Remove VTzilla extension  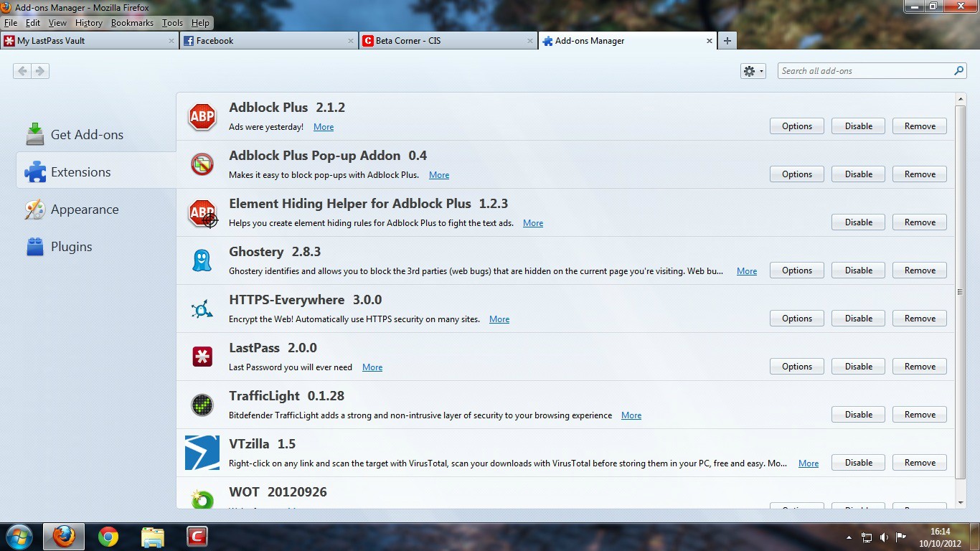coord(920,463)
